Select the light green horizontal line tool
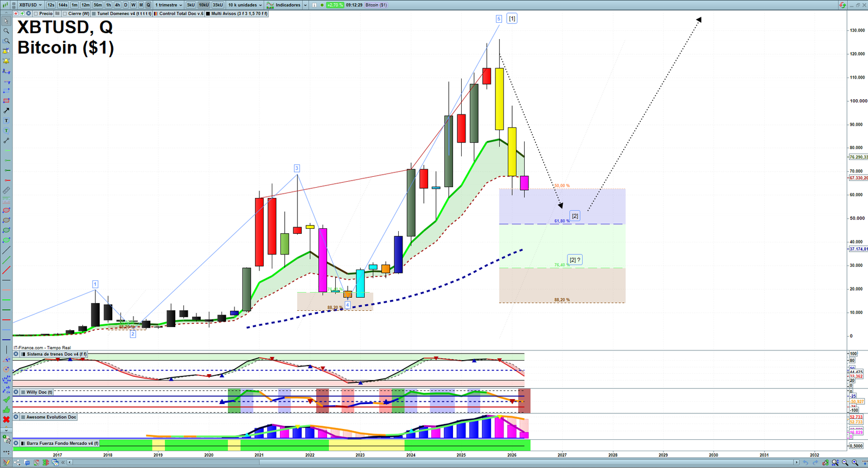Screen dimensions: 868x468 pyautogui.click(x=6, y=299)
